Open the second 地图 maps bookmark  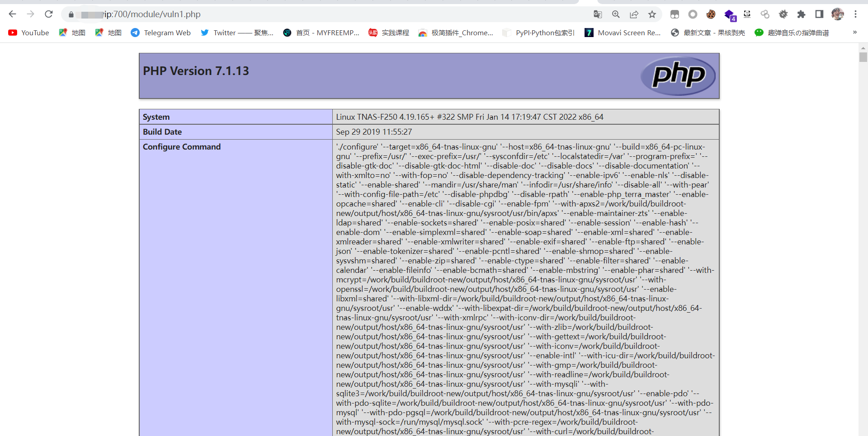tap(108, 33)
